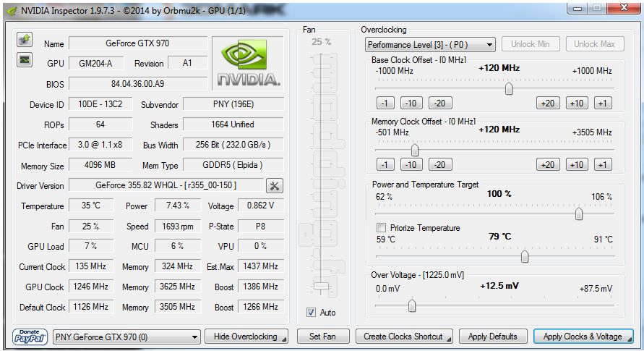Image resolution: width=644 pixels, height=351 pixels.
Task: Click Memory Clock Offset +20 button
Action: tap(548, 165)
